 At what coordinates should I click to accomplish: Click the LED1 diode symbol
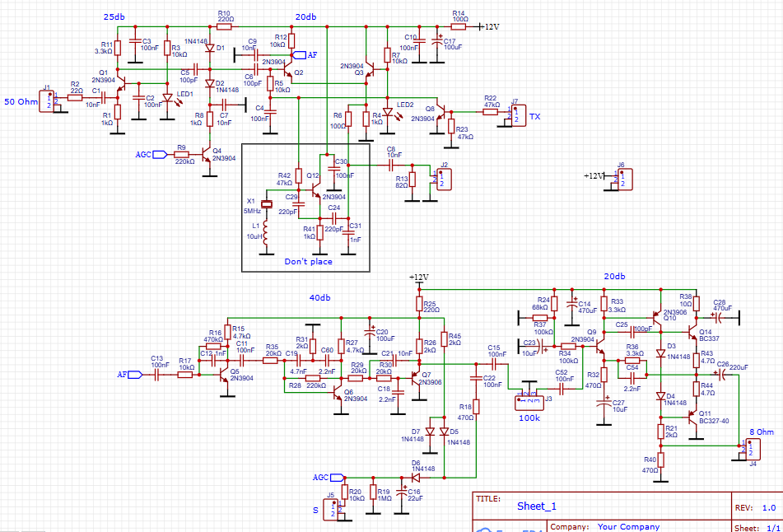pos(166,98)
